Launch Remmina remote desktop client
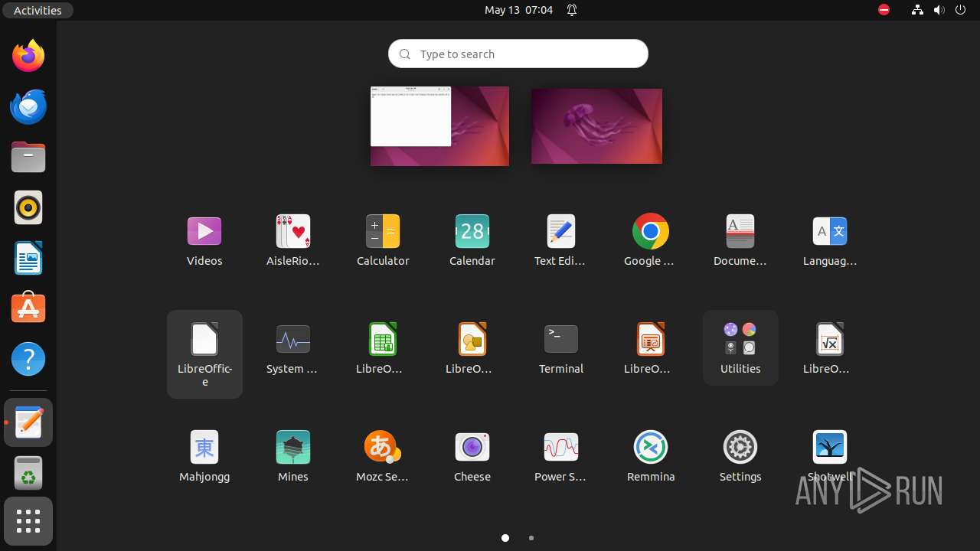This screenshot has width=980, height=551. [x=651, y=455]
